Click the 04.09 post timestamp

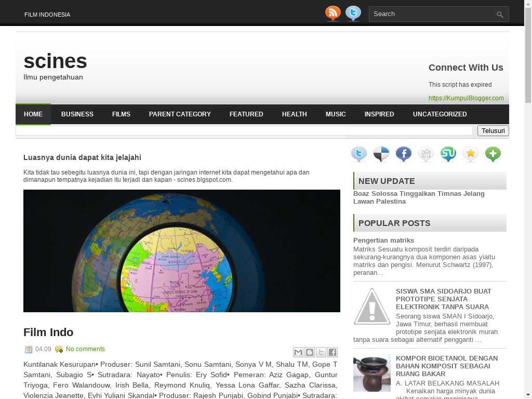tap(43, 349)
